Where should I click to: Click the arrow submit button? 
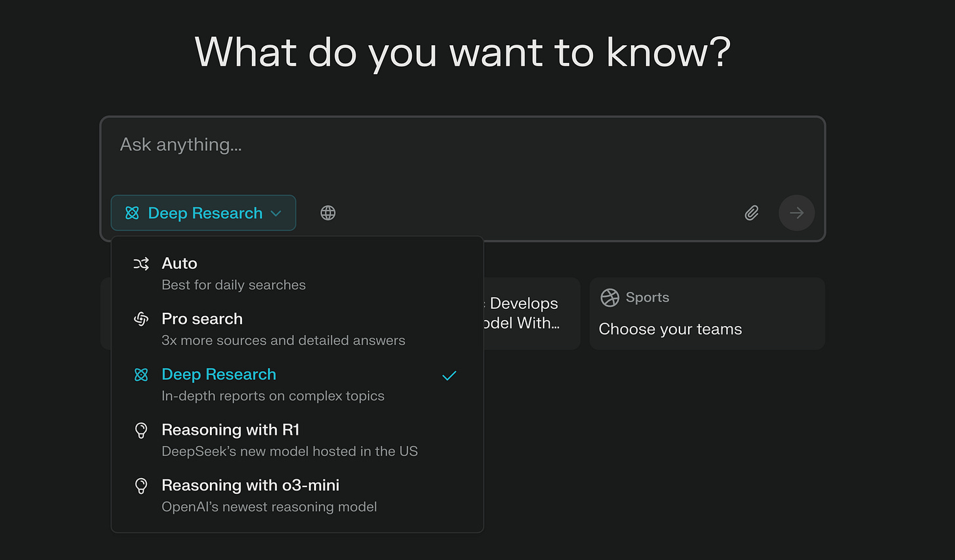[x=796, y=212]
